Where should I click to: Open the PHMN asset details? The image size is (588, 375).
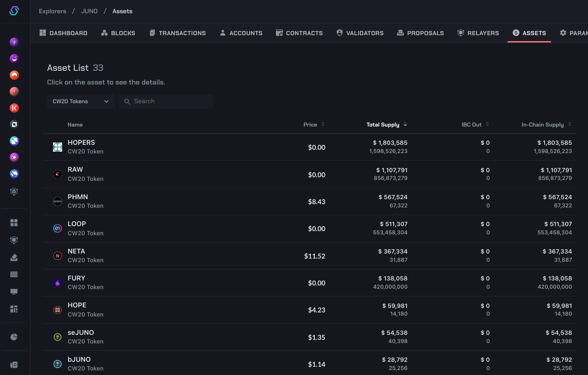[x=310, y=201]
